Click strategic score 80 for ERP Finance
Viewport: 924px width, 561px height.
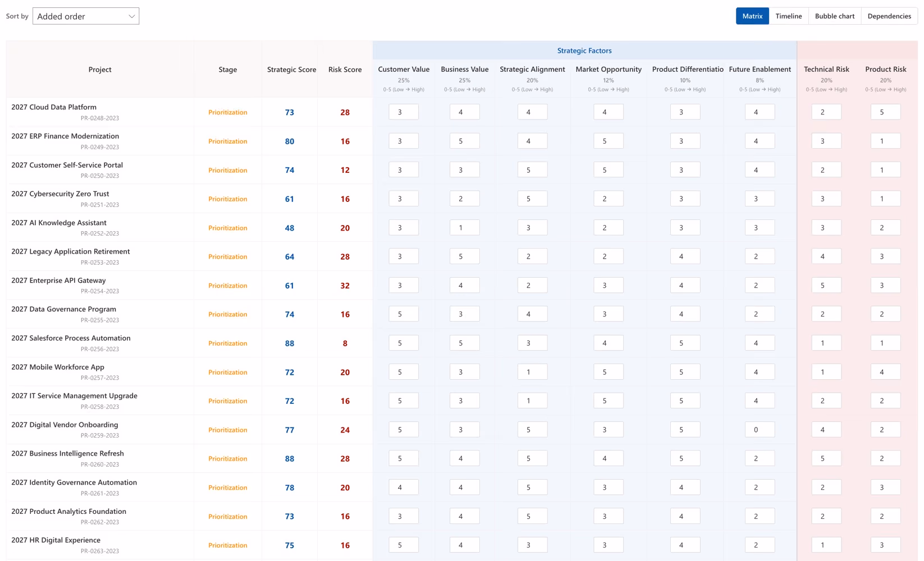(290, 141)
